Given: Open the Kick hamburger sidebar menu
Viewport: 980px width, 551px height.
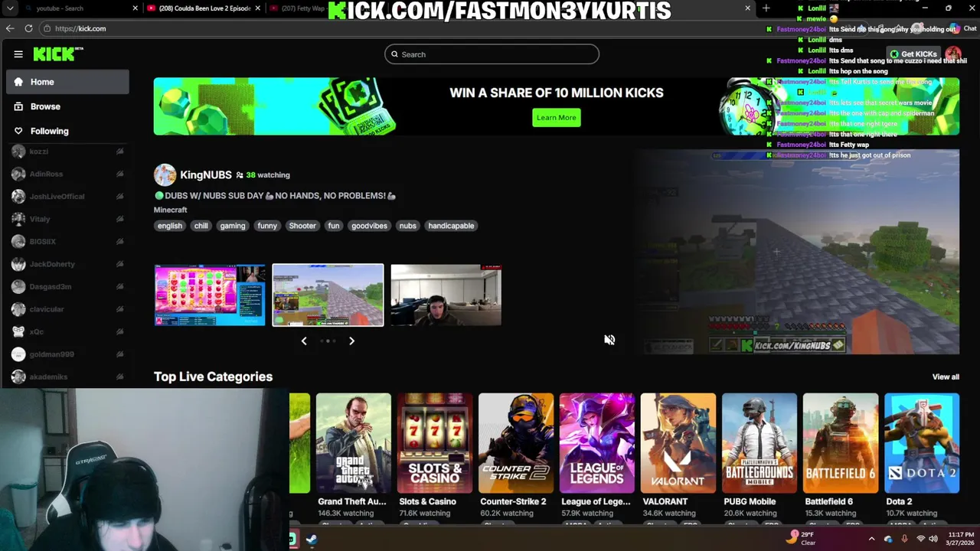Looking at the screenshot, I should (x=18, y=54).
